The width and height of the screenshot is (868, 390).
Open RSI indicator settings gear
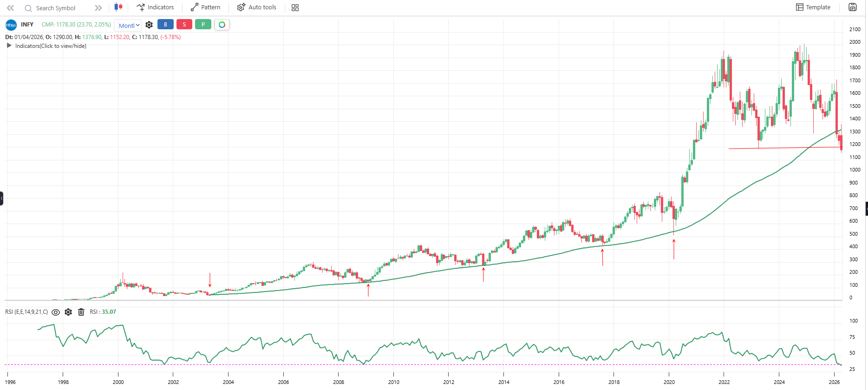pyautogui.click(x=68, y=312)
